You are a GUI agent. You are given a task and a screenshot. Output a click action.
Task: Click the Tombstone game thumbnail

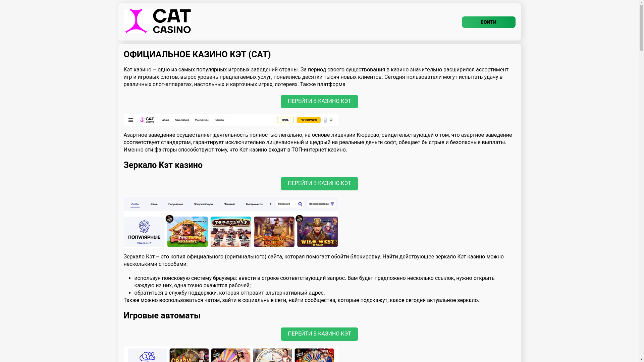click(x=231, y=232)
